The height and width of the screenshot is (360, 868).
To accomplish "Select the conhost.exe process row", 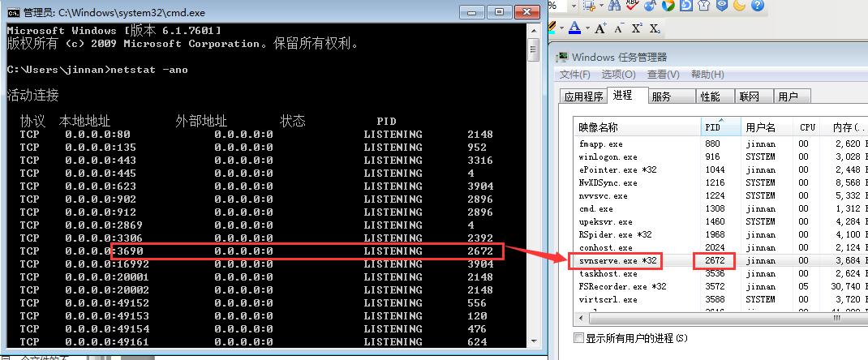I will pos(720,248).
